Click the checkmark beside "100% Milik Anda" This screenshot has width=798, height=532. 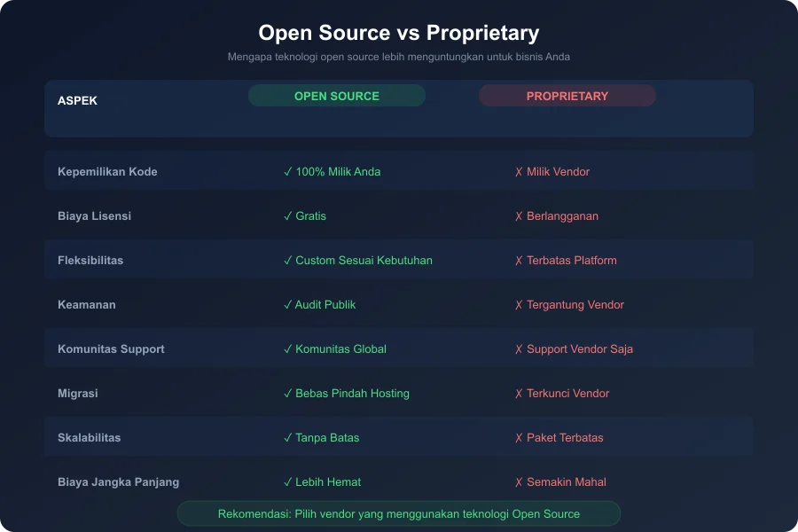pyautogui.click(x=286, y=171)
